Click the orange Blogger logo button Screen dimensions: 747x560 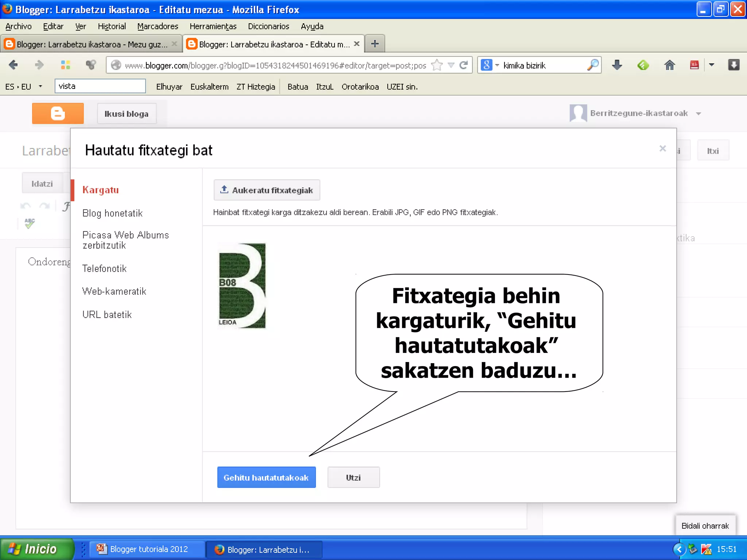pyautogui.click(x=58, y=113)
